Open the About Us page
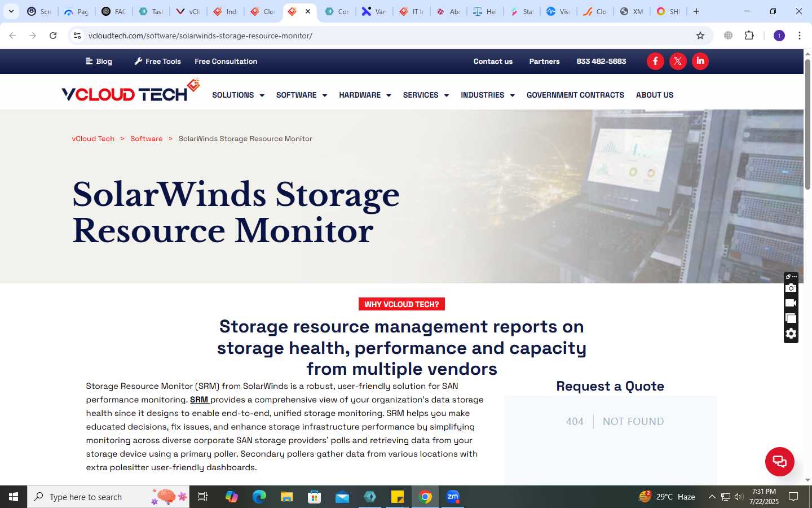The height and width of the screenshot is (508, 812). point(655,95)
